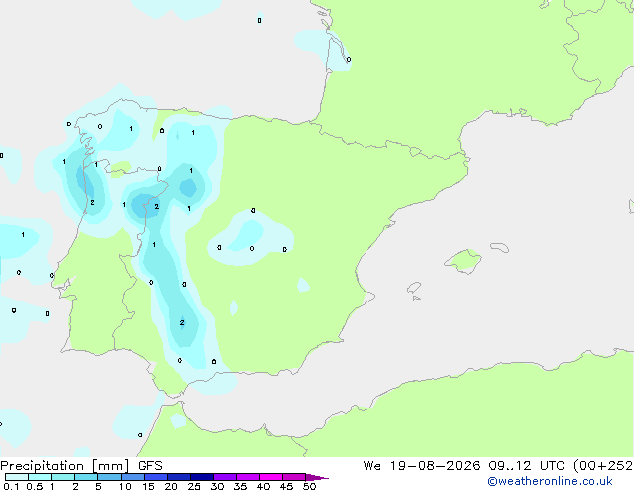
Task: Click the 'UTC' label in the footer
Action: (552, 466)
